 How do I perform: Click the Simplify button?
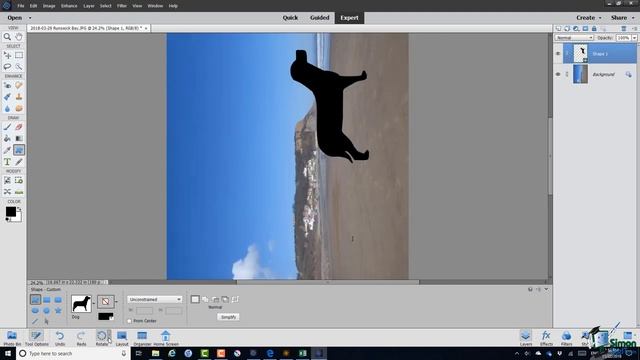pyautogui.click(x=229, y=317)
